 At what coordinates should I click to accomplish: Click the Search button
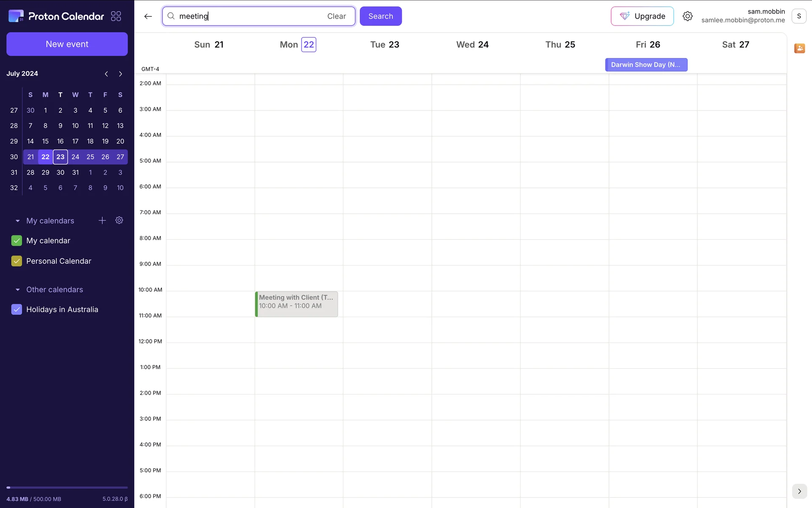pyautogui.click(x=381, y=16)
